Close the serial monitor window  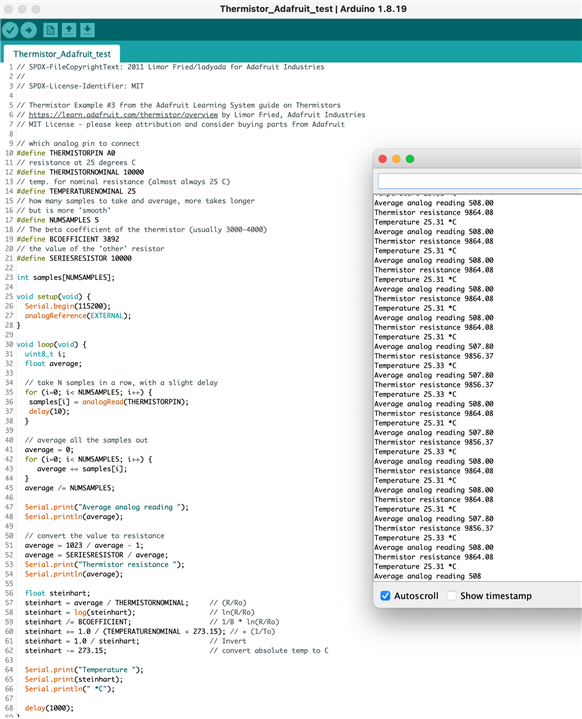[x=382, y=159]
